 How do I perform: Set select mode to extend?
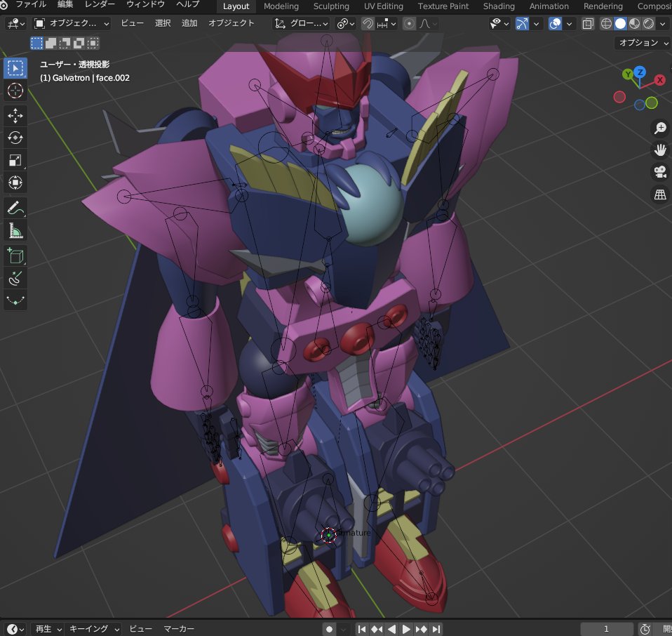[x=51, y=43]
